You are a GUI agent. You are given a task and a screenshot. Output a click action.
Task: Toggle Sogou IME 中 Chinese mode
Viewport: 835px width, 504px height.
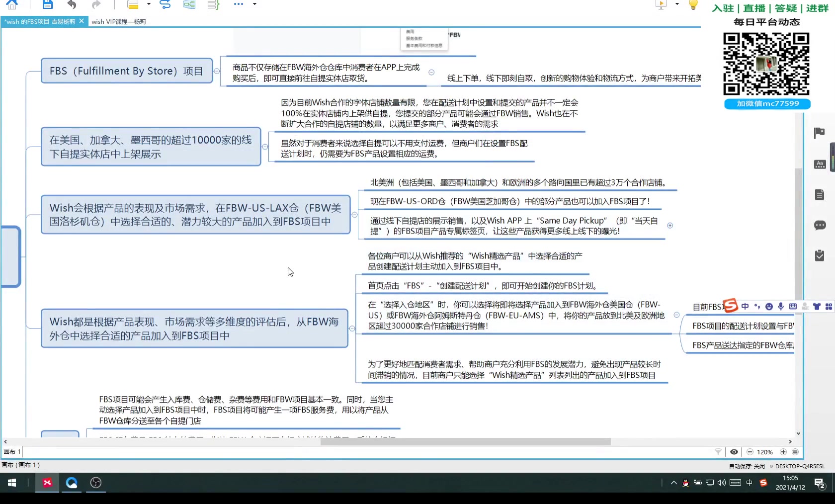click(745, 307)
